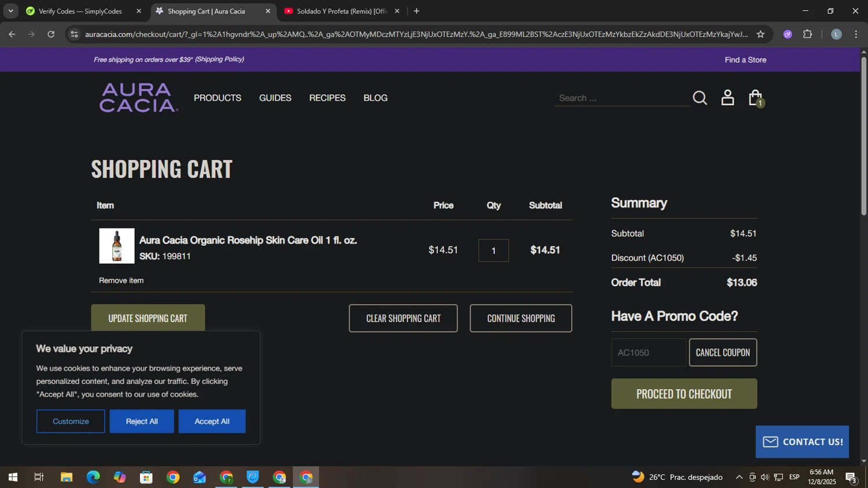The width and height of the screenshot is (868, 488).
Task: Open Microsoft Edge from the taskbar
Action: point(93,477)
